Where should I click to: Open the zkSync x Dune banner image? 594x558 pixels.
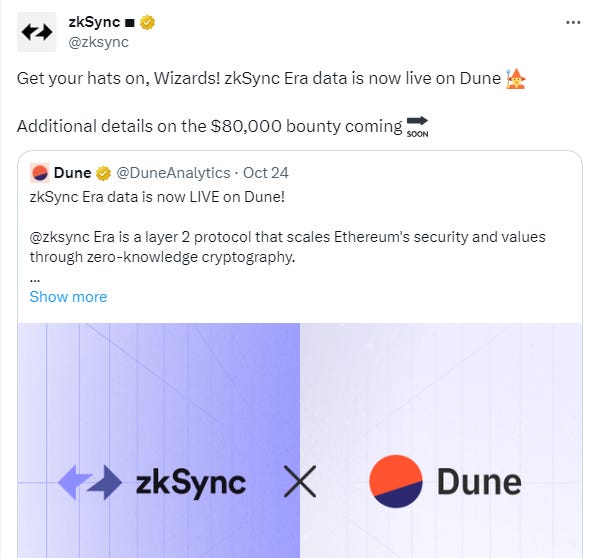[x=300, y=440]
